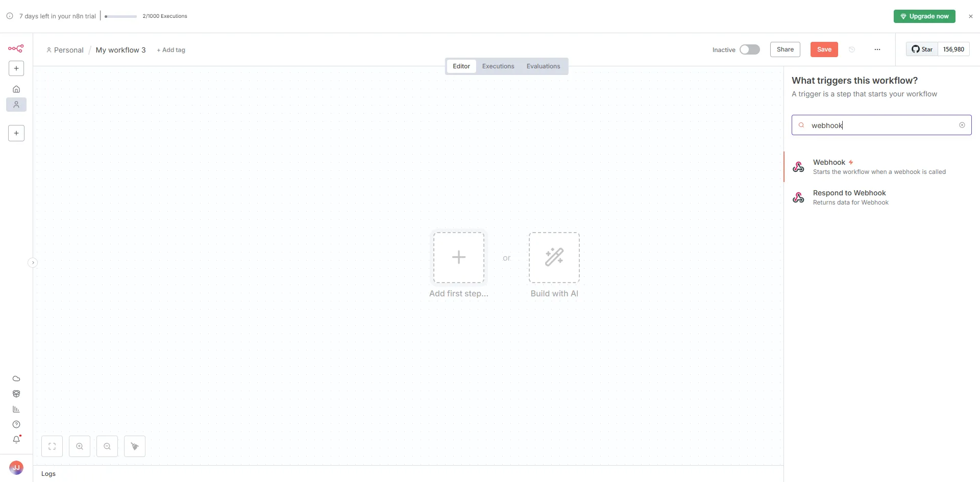Switch to the Evaluations tab
Viewport: 980px width, 482px height.
[x=543, y=66]
